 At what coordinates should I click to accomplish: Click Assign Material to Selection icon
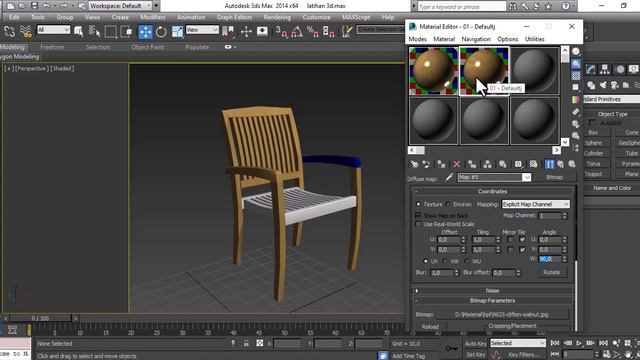point(441,164)
